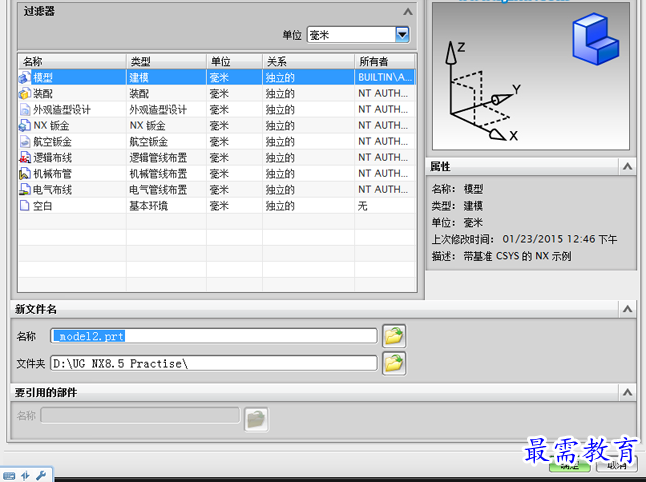Click the 装配 template icon

point(25,94)
